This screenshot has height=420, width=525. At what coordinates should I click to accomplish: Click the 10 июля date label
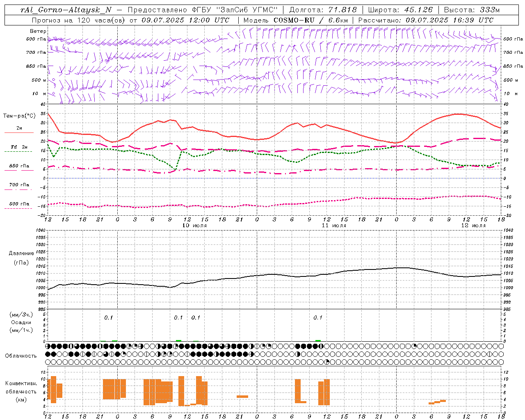coord(195,226)
